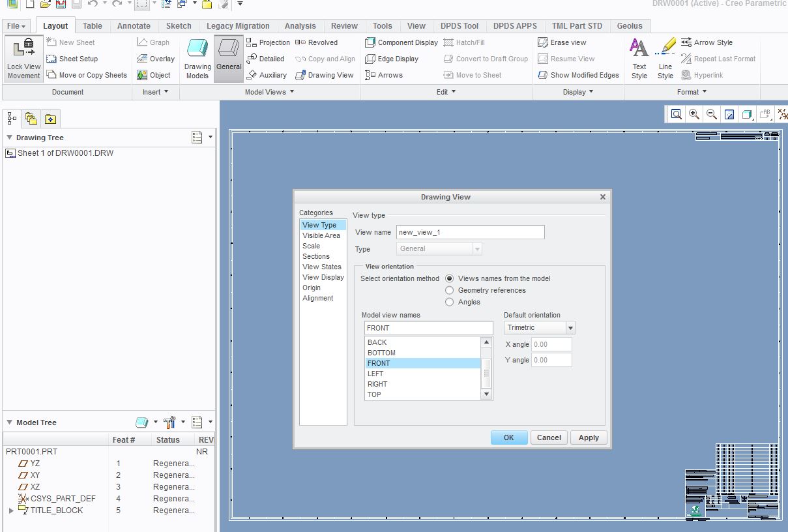Create an Auxiliary view
The image size is (788, 532).
267,75
